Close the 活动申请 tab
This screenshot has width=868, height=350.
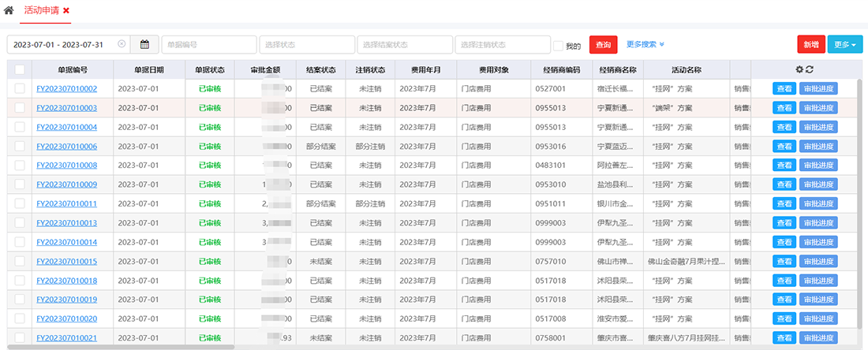[x=66, y=10]
